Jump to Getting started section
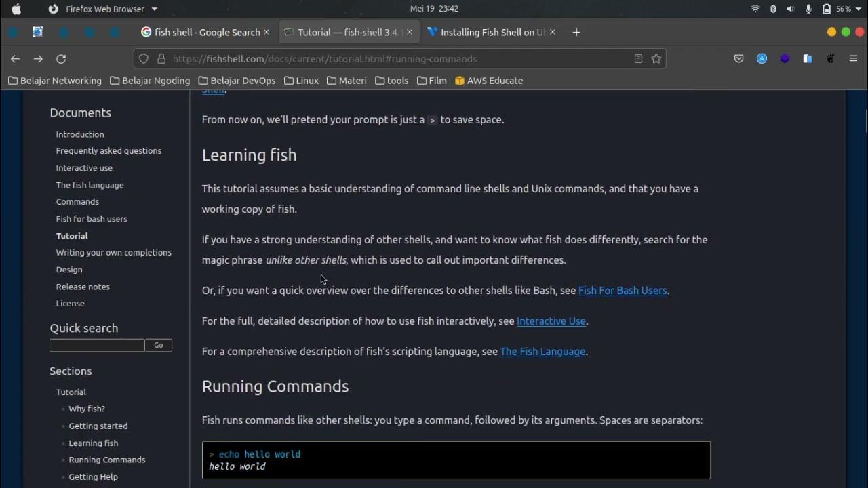 click(98, 426)
